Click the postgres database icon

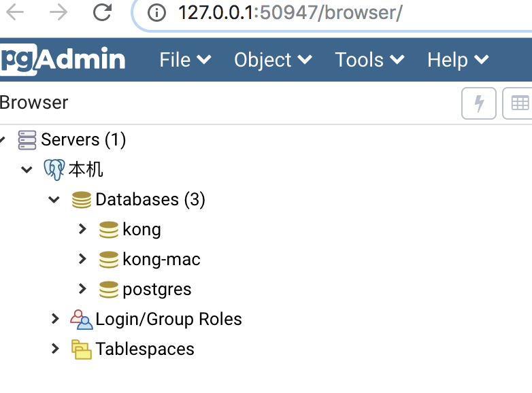click(x=109, y=289)
